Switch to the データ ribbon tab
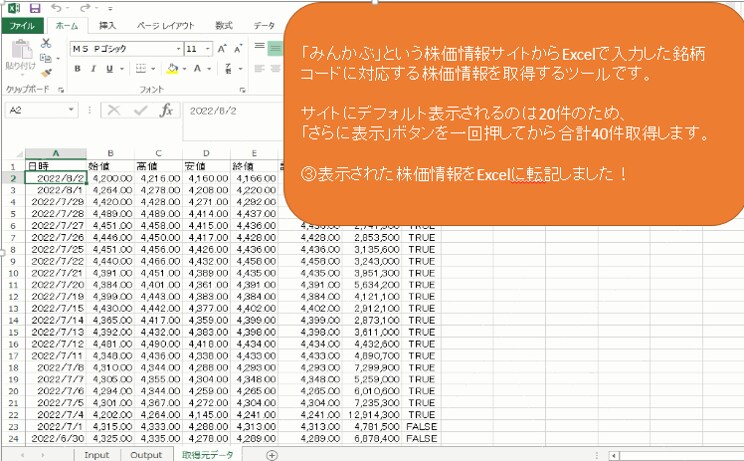This screenshot has height=461, width=744. click(264, 26)
